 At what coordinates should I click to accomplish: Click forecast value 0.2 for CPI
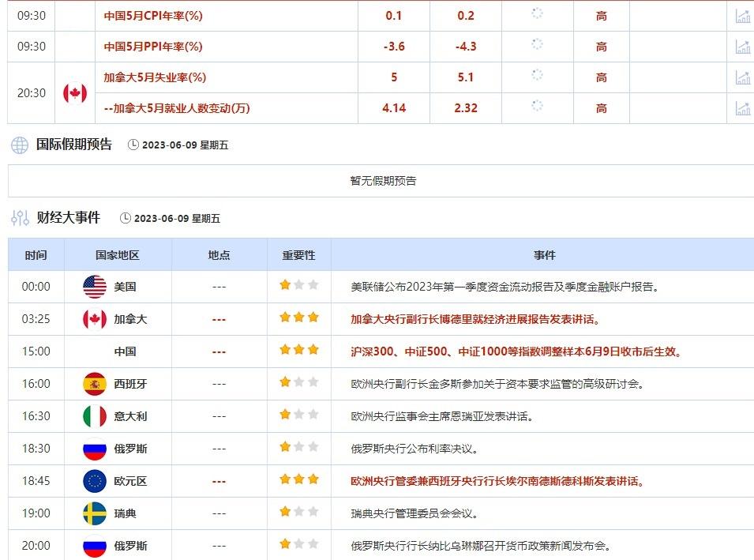point(466,16)
